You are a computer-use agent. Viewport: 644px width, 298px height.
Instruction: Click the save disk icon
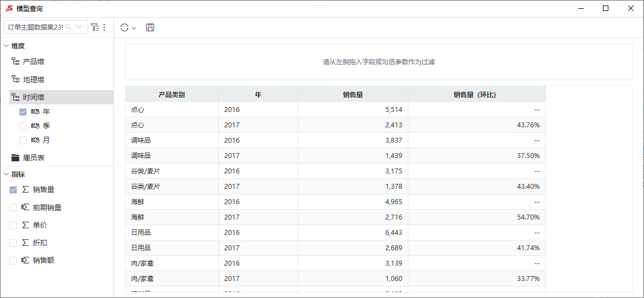[150, 27]
